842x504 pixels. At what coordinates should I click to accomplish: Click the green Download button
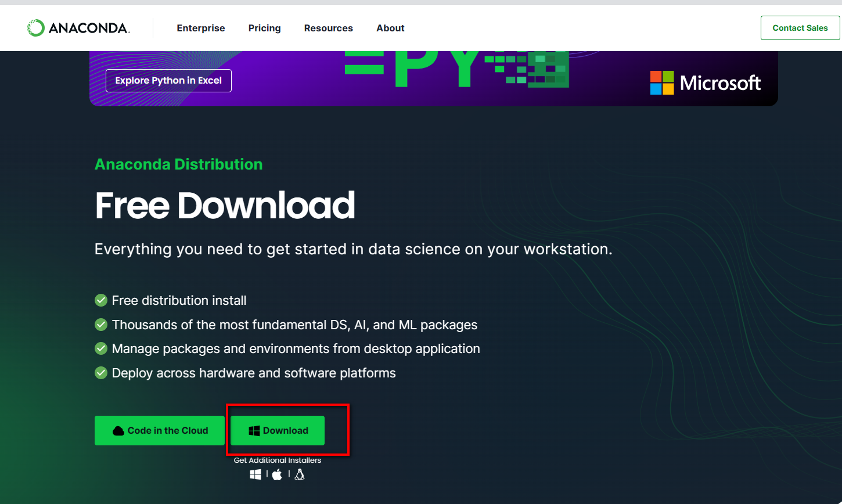point(278,431)
